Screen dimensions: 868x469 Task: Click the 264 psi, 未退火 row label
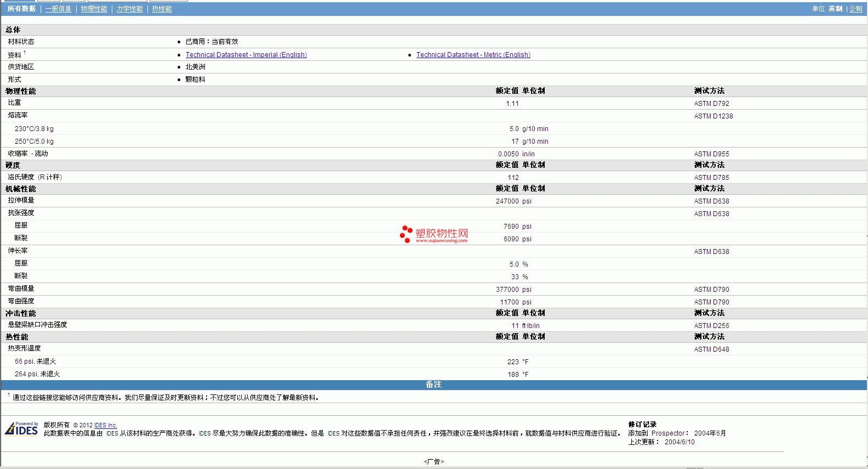tap(37, 374)
